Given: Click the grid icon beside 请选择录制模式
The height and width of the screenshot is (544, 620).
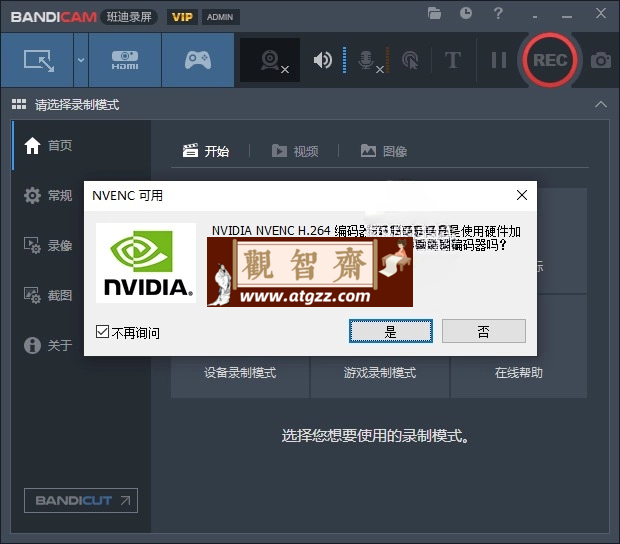Looking at the screenshot, I should 19,104.
